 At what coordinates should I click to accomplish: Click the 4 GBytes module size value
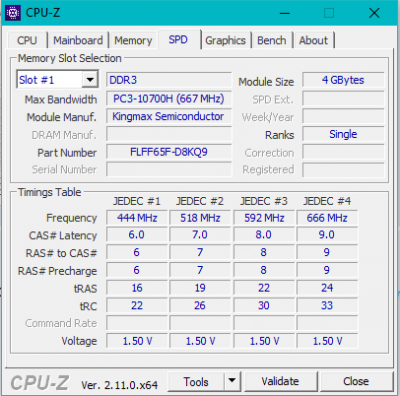(343, 80)
